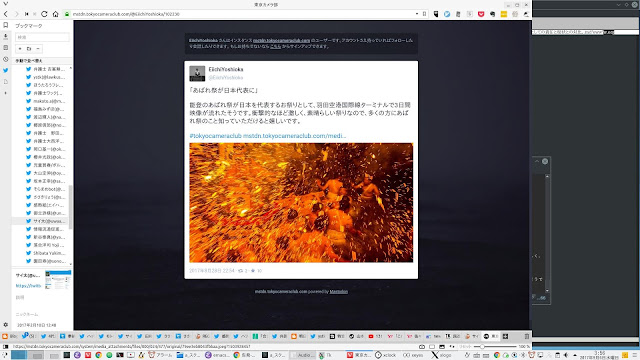Bookmark this page from the address bar
Image resolution: width=640 pixels, height=360 pixels.
point(424,14)
